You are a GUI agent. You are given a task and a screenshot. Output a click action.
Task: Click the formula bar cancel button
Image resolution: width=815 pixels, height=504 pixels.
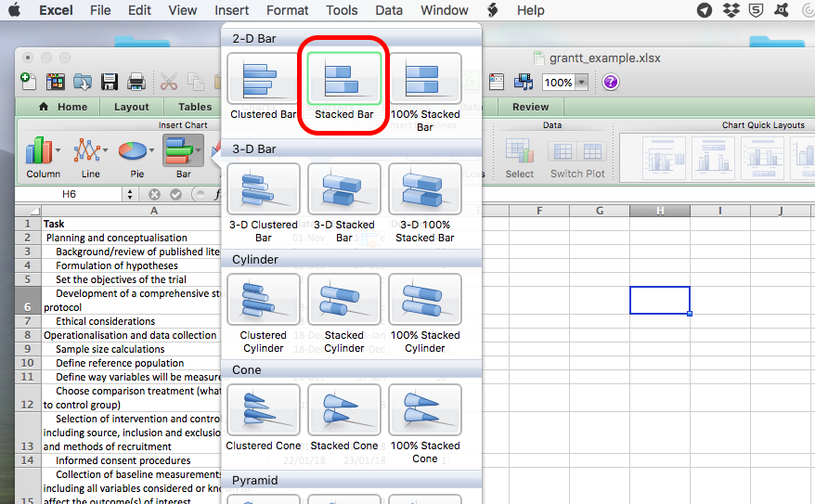[x=154, y=195]
